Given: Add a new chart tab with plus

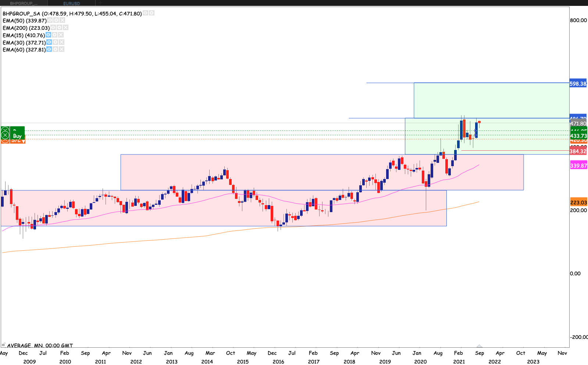Looking at the screenshot, I should coord(100,3).
